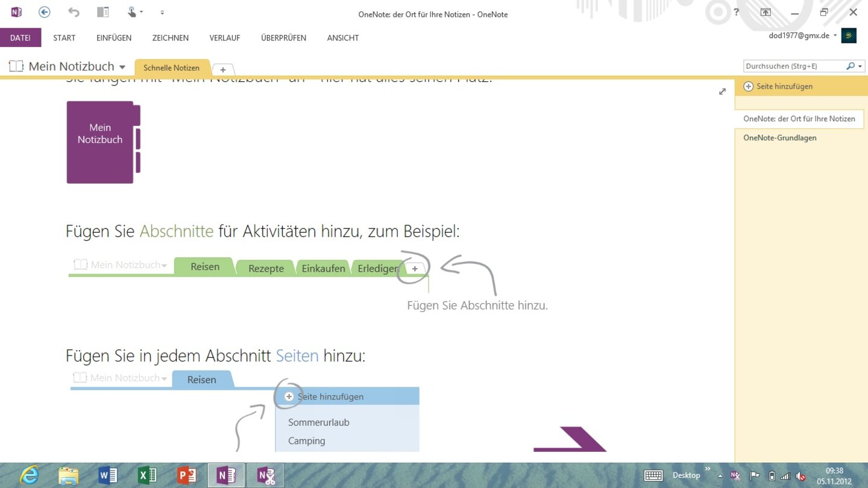Click the account profile picture
Viewport: 868px width, 488px height.
(849, 36)
